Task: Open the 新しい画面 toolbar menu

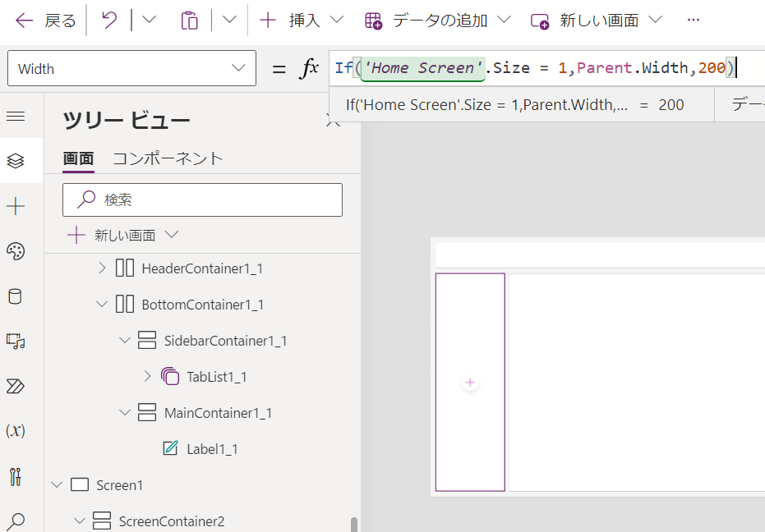Action: (x=597, y=20)
